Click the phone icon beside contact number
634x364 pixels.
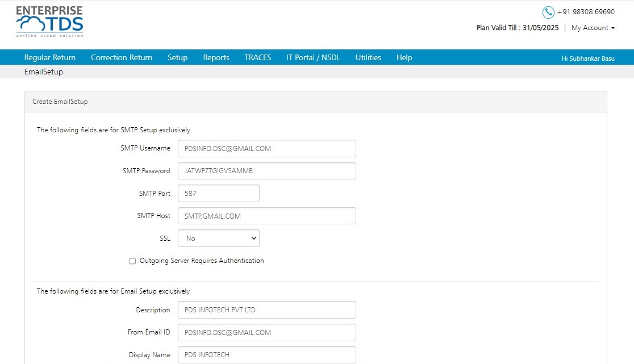click(x=548, y=12)
